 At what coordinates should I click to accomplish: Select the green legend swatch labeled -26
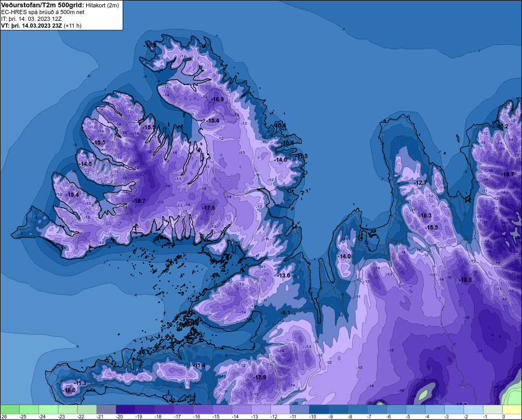[x=9, y=409]
